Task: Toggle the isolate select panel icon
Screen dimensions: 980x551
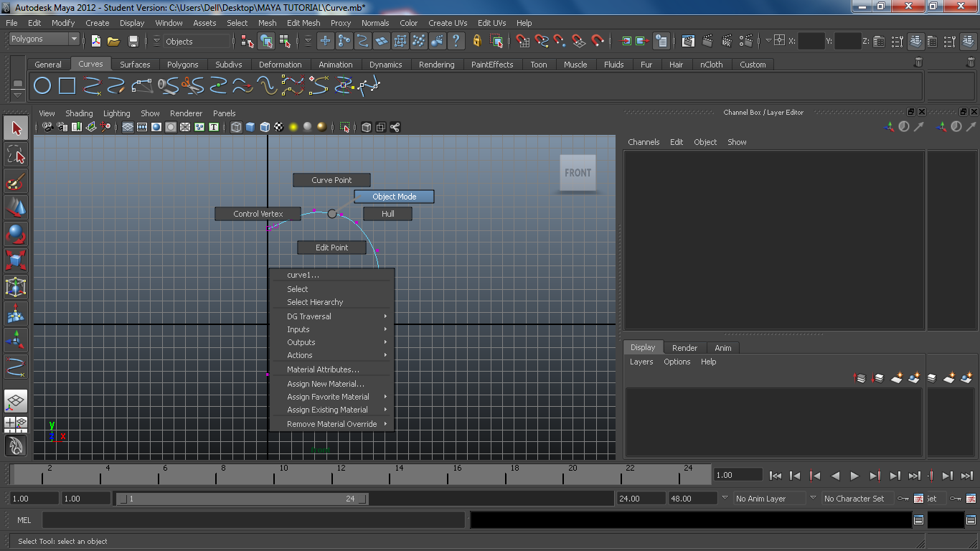Action: (x=344, y=127)
